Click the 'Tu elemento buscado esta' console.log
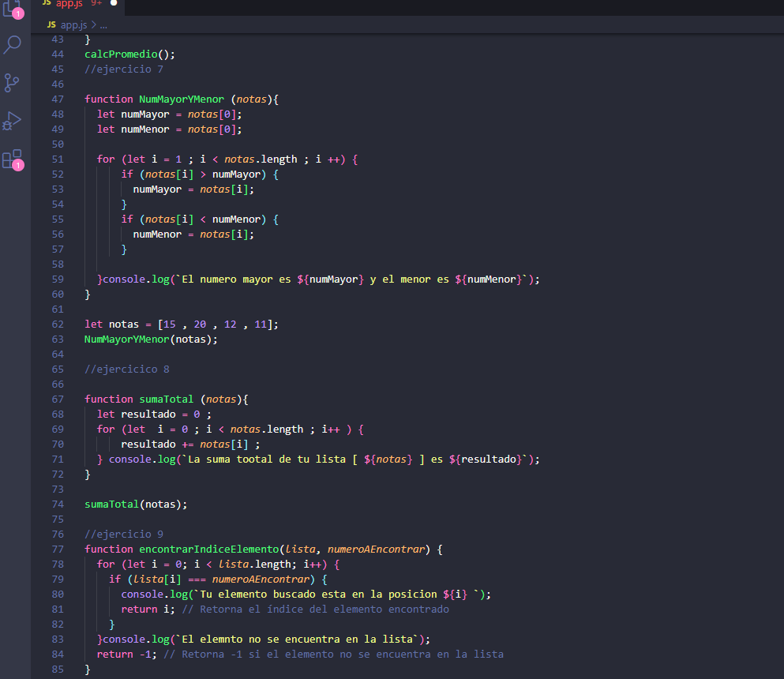The image size is (784, 679). click(x=306, y=594)
